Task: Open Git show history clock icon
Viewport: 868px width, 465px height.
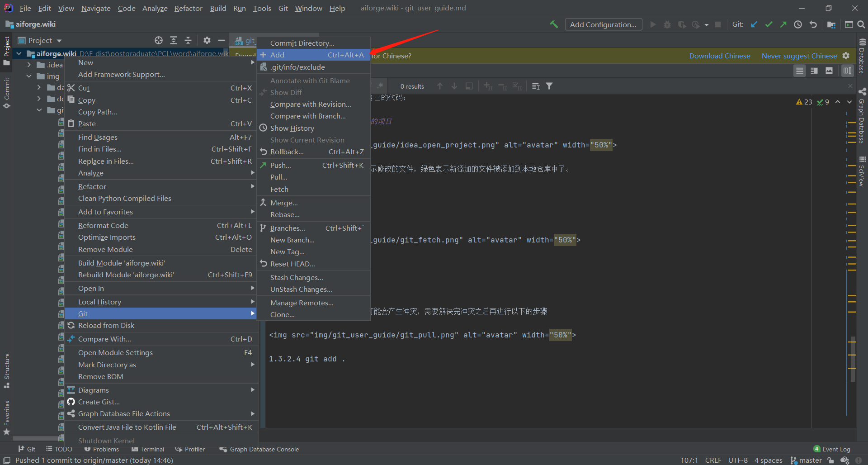Action: tap(798, 24)
